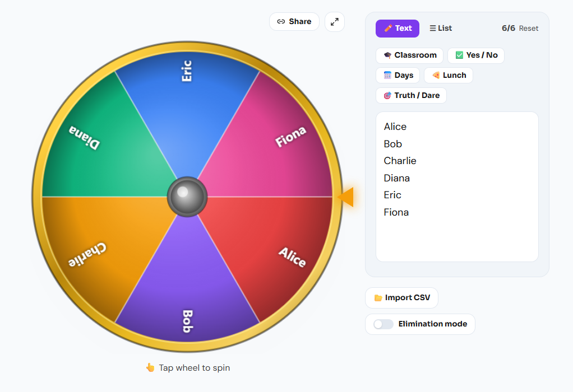Image resolution: width=573 pixels, height=392 pixels.
Task: Enable the Elimination mode toggle
Action: pyautogui.click(x=383, y=324)
